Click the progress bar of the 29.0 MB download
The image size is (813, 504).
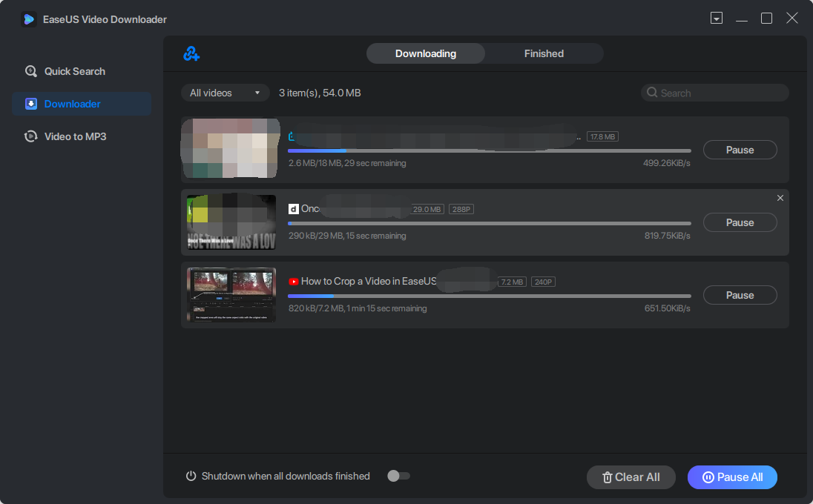[490, 223]
